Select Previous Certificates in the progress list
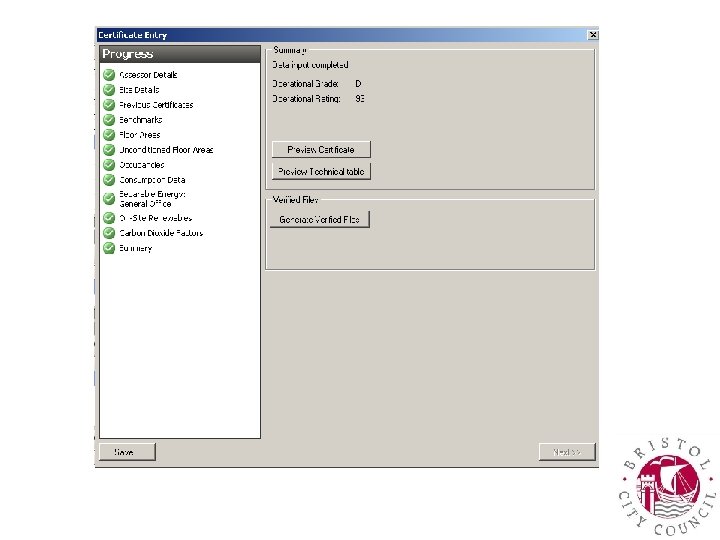720x540 pixels. 156,105
